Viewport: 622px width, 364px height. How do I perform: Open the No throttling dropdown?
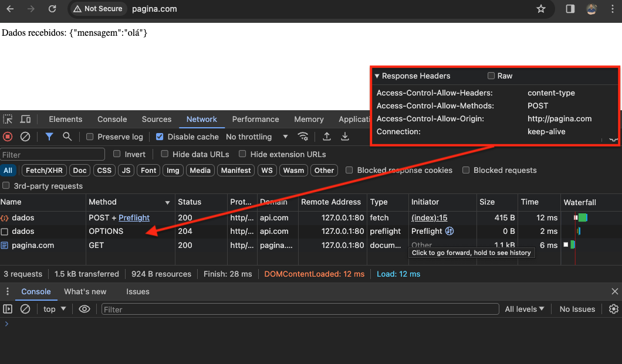[x=256, y=137]
